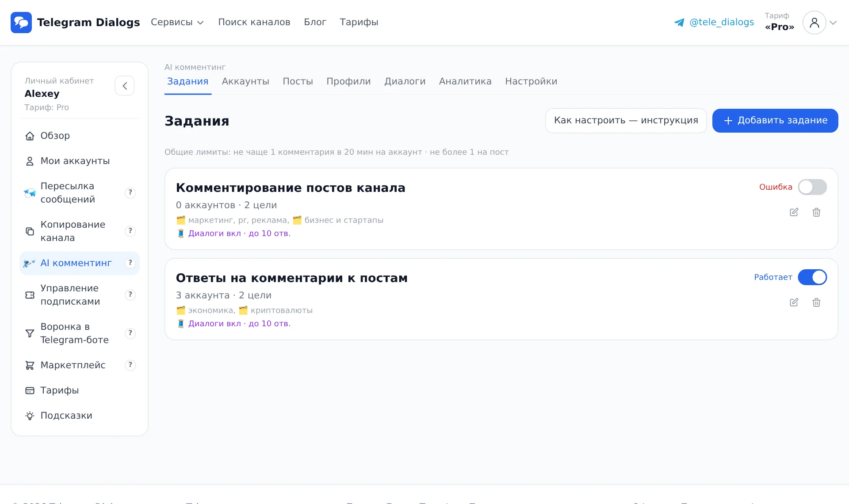Screen dimensions: 849x504
Task: Open help for Воронка в Telegram-боте
Action: coord(130,333)
